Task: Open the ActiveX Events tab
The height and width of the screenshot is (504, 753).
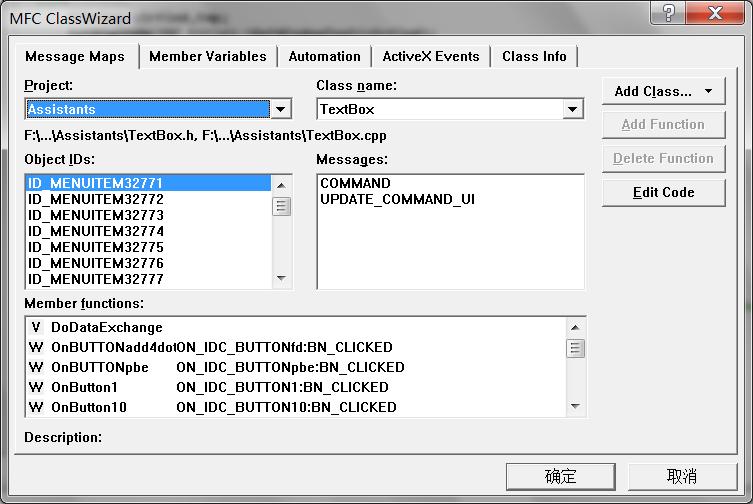Action: pos(431,57)
